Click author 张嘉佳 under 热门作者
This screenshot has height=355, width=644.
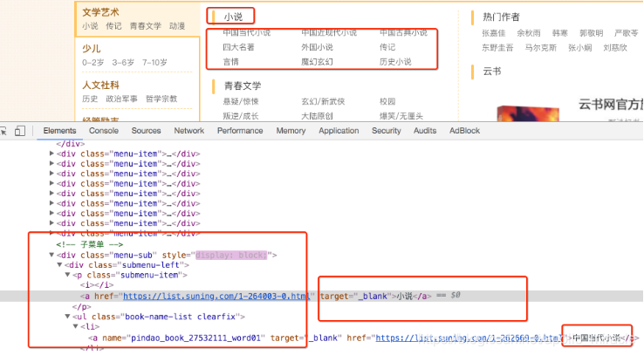coord(494,33)
